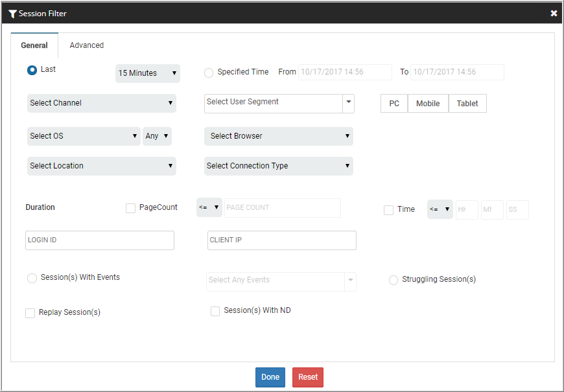Click the MM minutes field

click(492, 210)
